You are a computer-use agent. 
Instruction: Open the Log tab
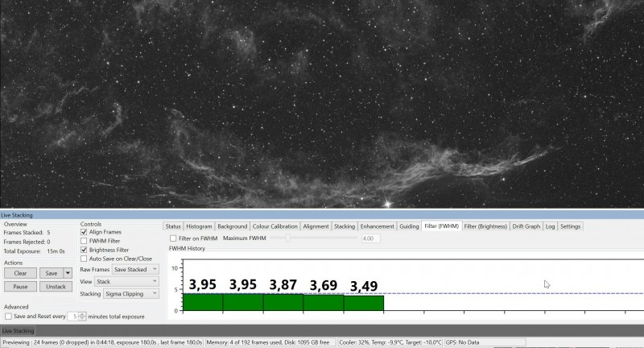coord(550,226)
